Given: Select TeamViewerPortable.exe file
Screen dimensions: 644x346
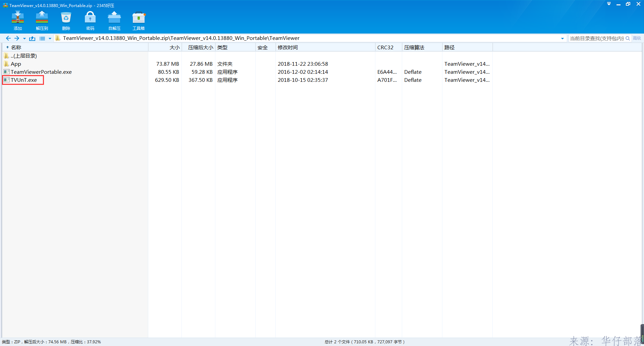Looking at the screenshot, I should [41, 72].
